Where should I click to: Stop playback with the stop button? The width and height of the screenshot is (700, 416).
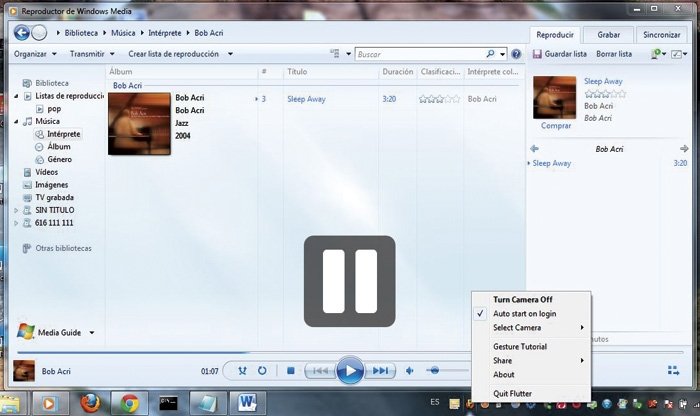click(291, 370)
